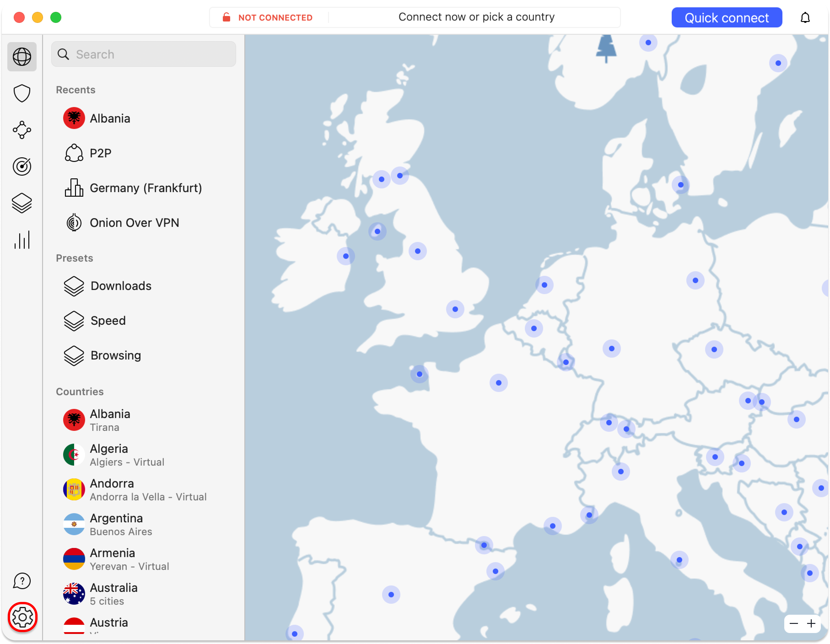This screenshot has height=644, width=830.
Task: Select Germany (Frankfurt) recent connection
Action: pos(146,188)
